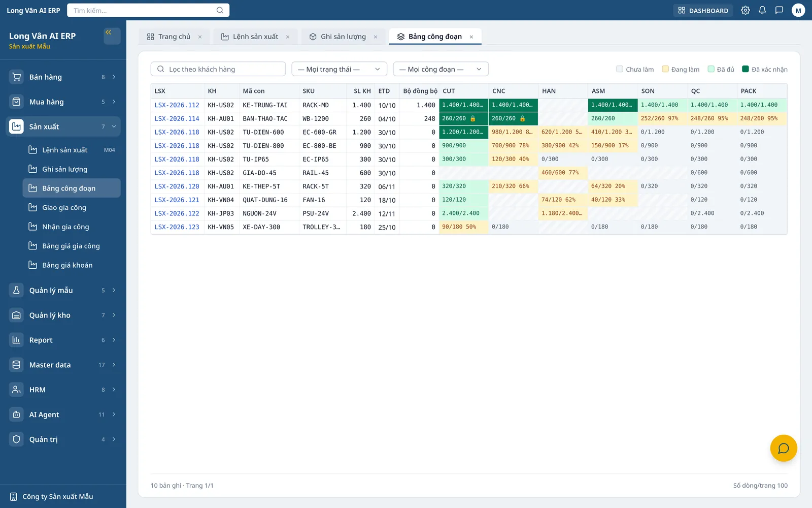This screenshot has width=812, height=508.
Task: Click the HRM person icon
Action: (x=16, y=390)
